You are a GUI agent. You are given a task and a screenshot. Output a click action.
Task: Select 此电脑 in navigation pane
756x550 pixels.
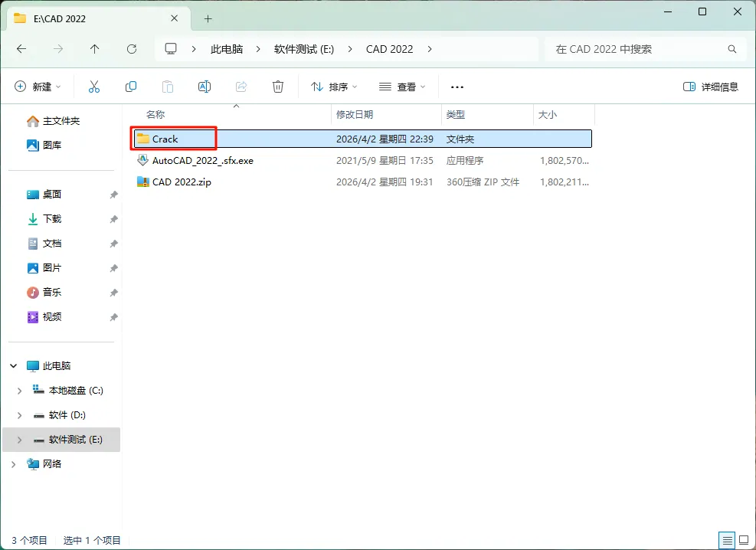coord(57,366)
